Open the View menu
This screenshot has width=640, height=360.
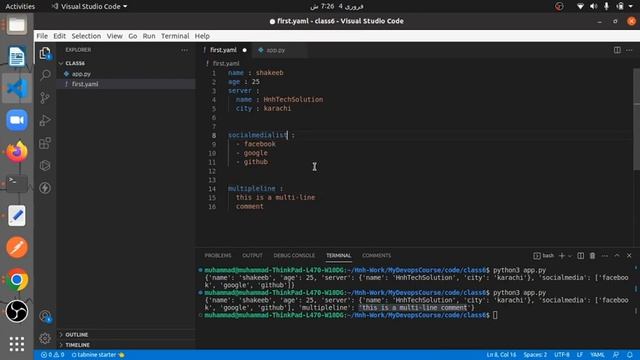pos(115,36)
